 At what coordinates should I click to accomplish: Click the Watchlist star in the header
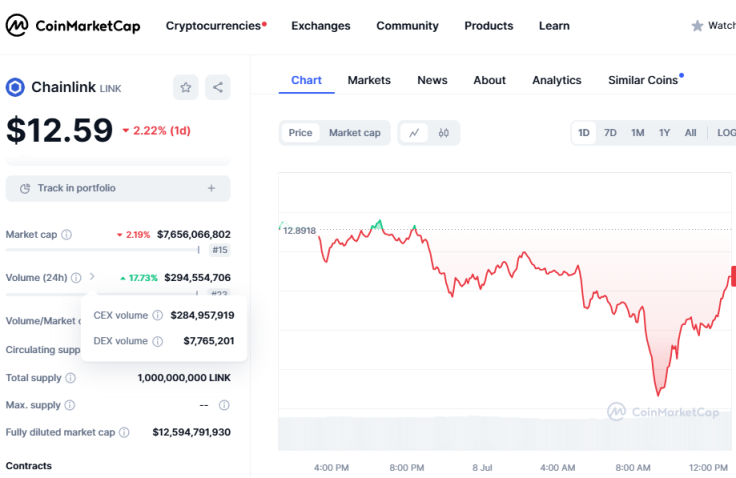coord(697,26)
